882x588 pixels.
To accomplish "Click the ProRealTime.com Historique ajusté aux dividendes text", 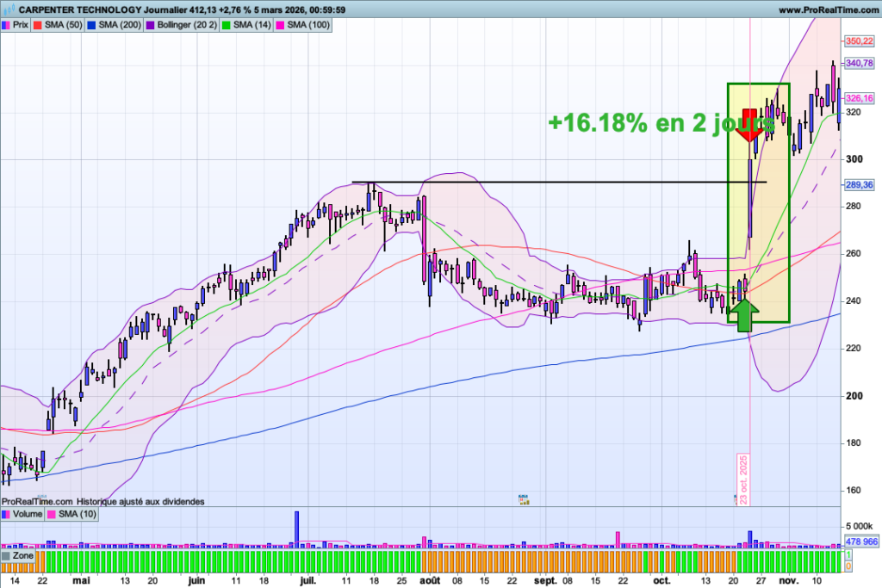I will [x=103, y=501].
